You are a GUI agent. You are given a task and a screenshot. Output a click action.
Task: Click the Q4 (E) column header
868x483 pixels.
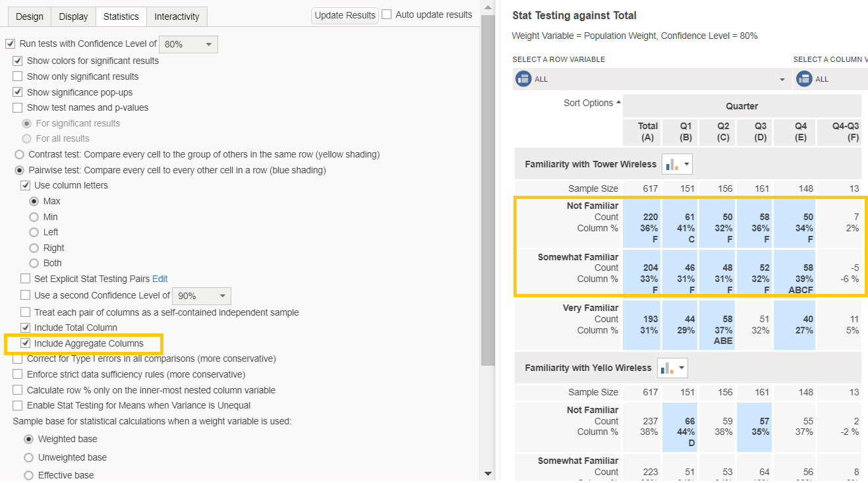pyautogui.click(x=794, y=132)
